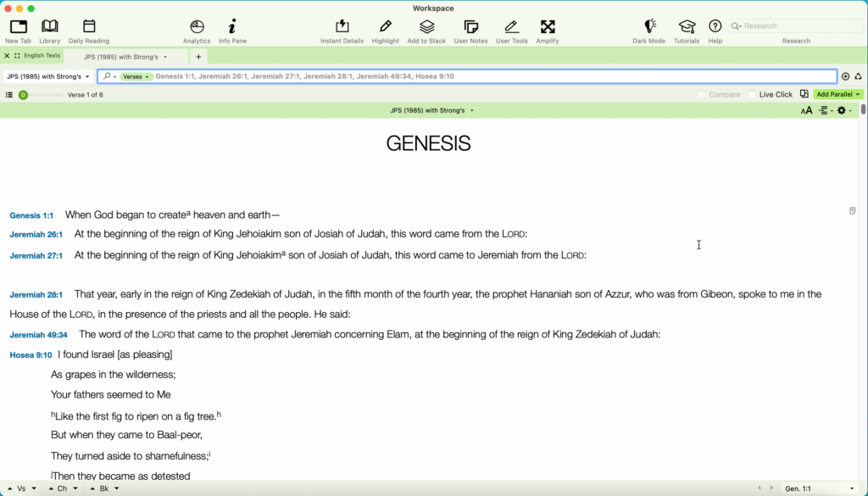Click the Jeremiah 49:34 verse reference

coord(39,335)
